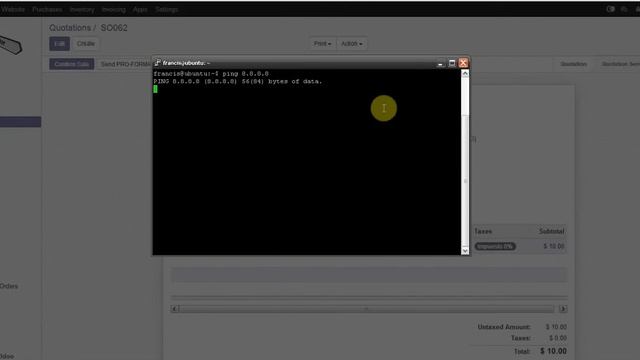Click the company logo in the sidebar

click(11, 44)
